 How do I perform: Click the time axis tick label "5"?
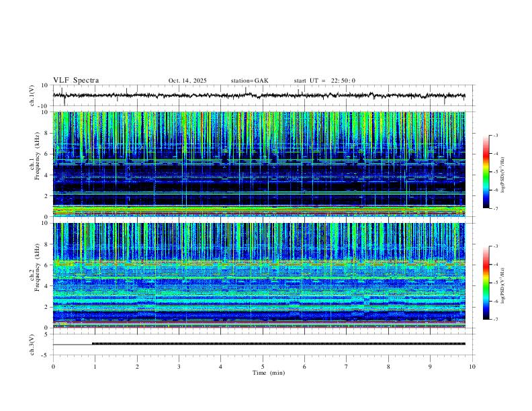(263, 367)
